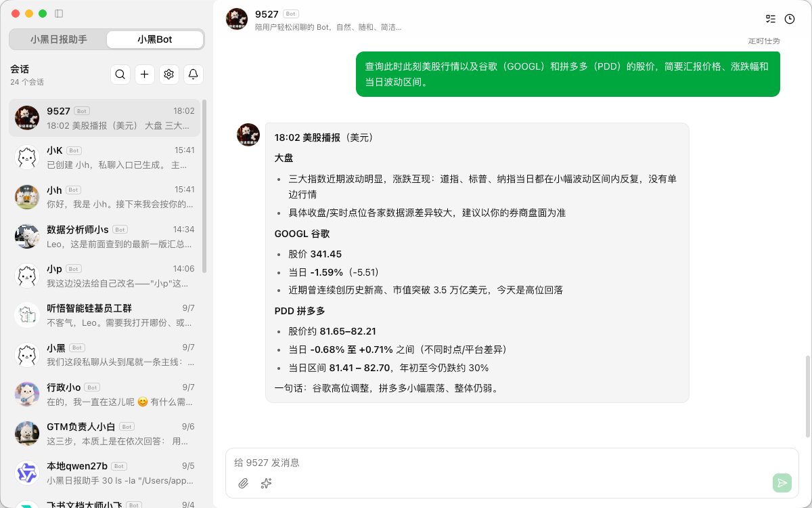The height and width of the screenshot is (508, 812).
Task: Open GTM负责人小白 conversation
Action: click(105, 433)
